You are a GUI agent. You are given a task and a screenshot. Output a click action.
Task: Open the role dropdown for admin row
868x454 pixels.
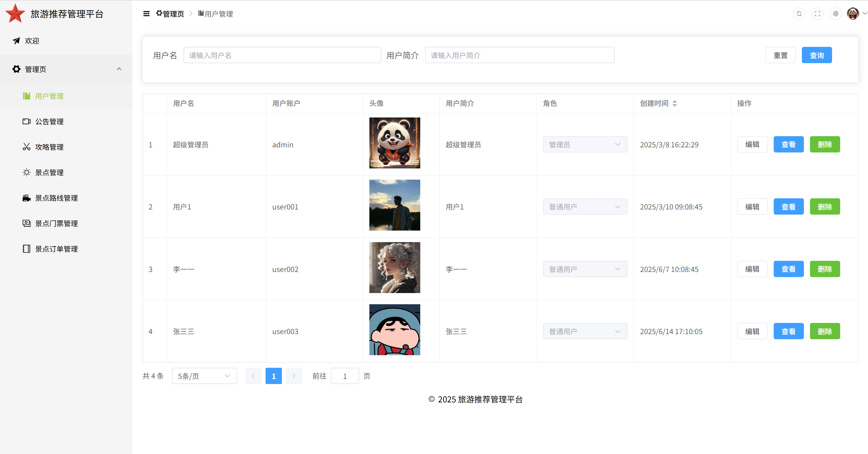pyautogui.click(x=585, y=145)
